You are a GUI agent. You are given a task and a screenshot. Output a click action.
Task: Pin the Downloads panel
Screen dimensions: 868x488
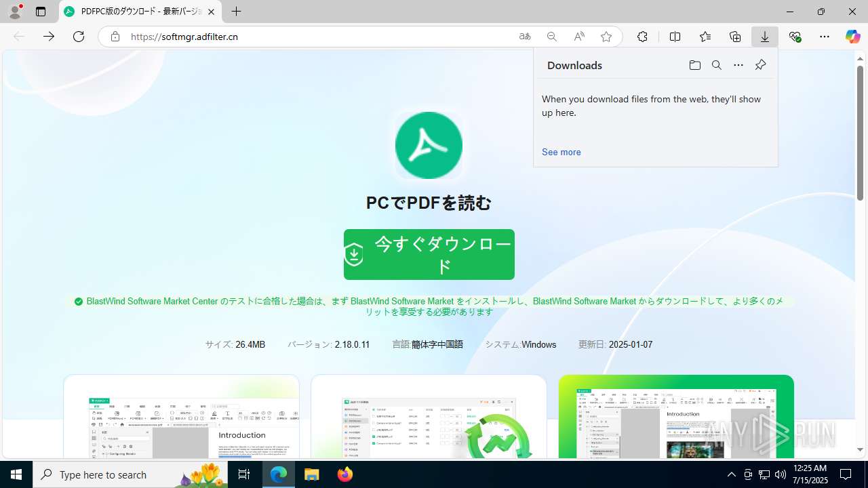pyautogui.click(x=760, y=65)
